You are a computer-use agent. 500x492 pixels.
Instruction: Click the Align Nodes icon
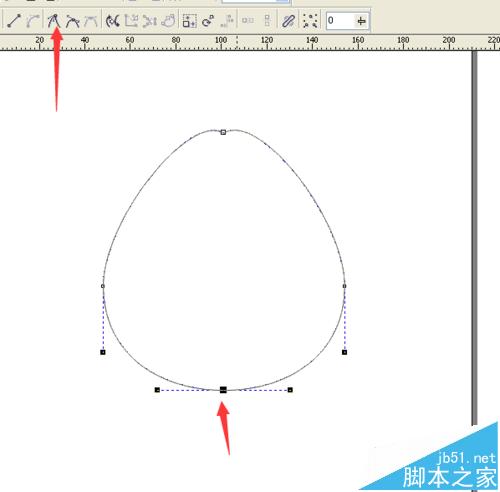click(x=227, y=21)
